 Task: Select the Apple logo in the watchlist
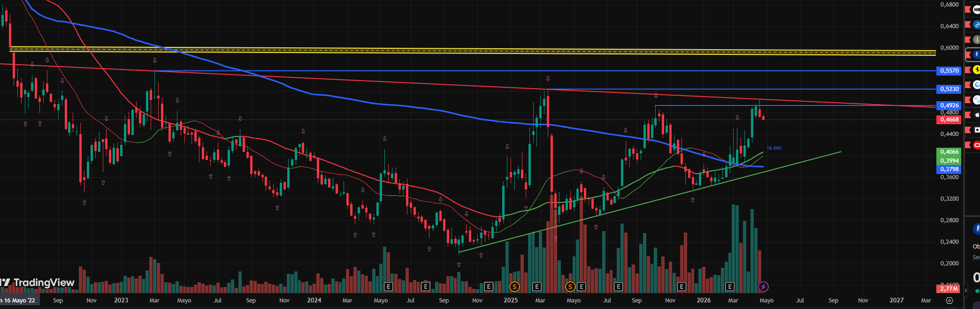[977, 114]
